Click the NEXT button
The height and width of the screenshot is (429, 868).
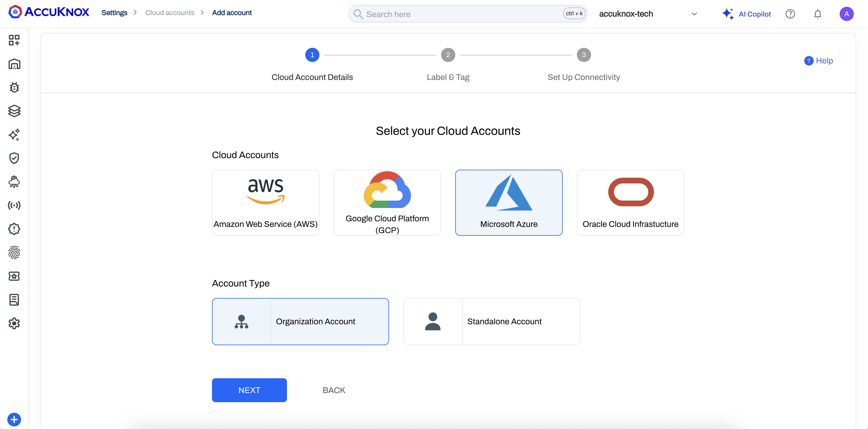pos(249,390)
